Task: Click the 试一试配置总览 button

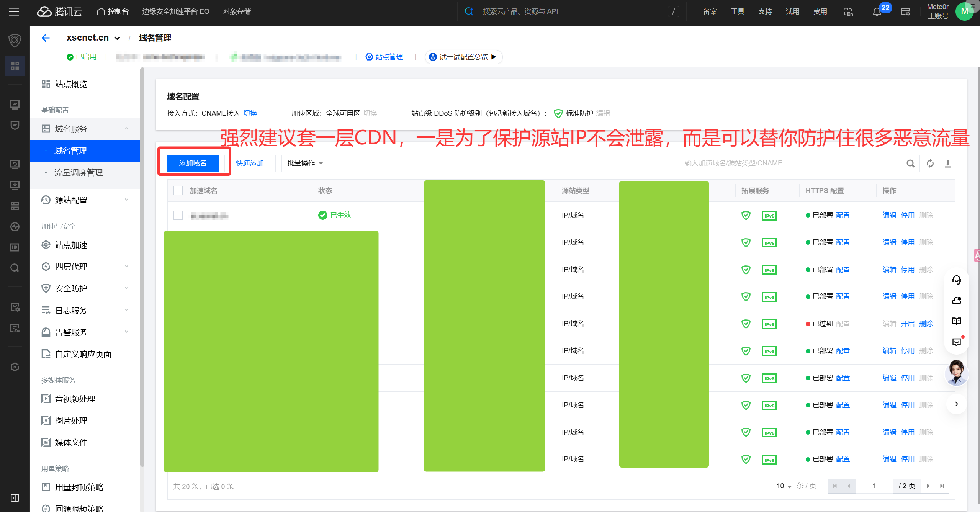Action: click(464, 57)
